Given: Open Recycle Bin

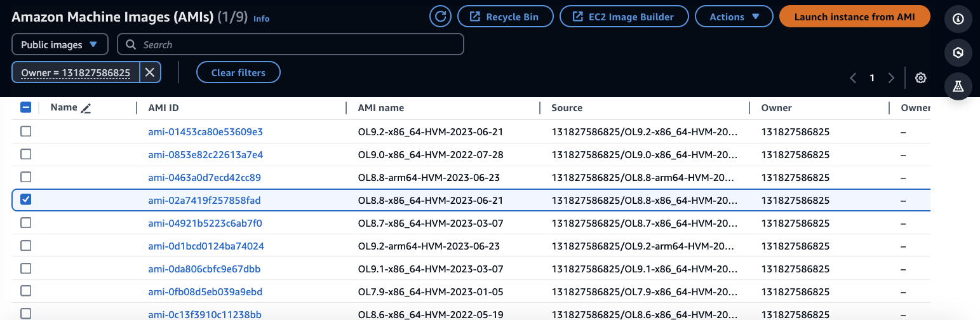Looking at the screenshot, I should point(505,17).
